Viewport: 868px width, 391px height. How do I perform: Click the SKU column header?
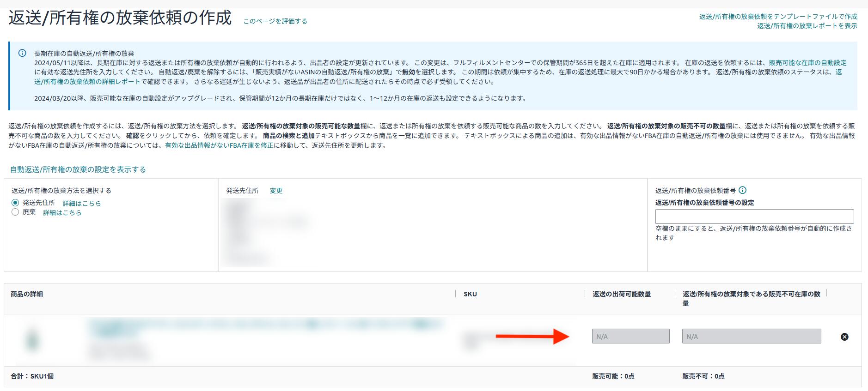click(470, 294)
